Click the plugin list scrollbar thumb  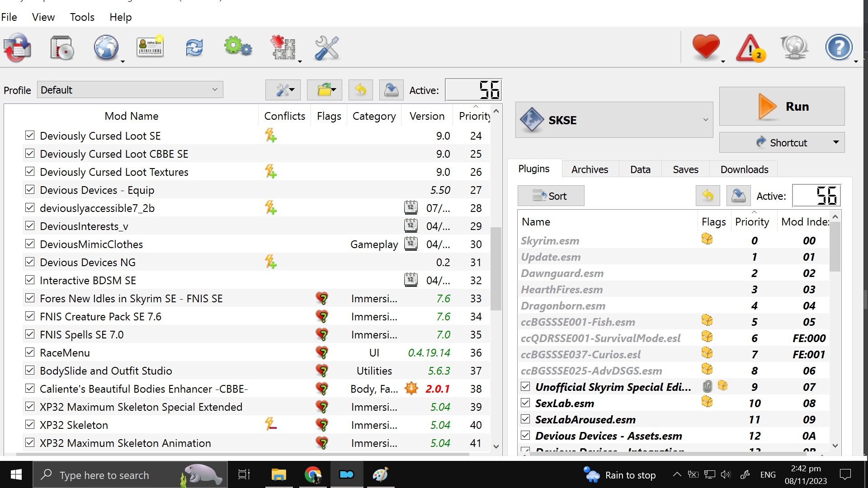coord(835,247)
